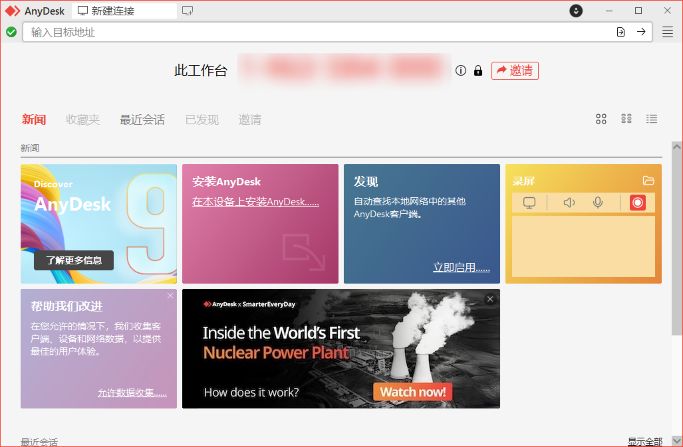Close the Nuclear Power Plant banner
The height and width of the screenshot is (447, 683).
(x=490, y=299)
